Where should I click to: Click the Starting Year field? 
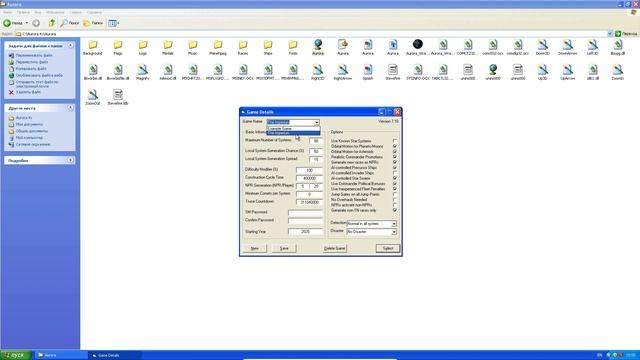[305, 231]
